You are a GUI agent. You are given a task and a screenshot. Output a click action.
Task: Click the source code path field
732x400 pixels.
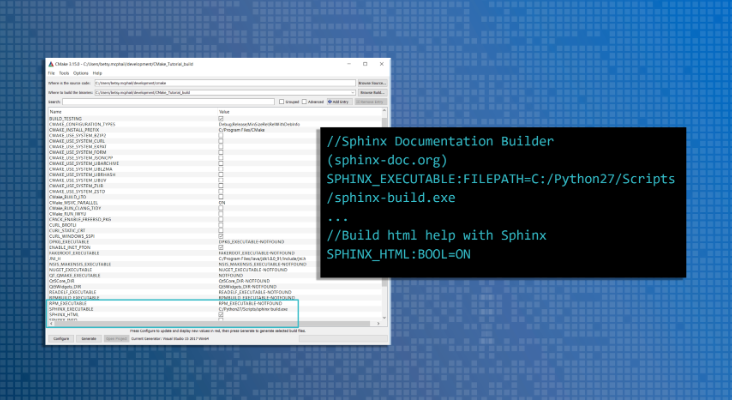coord(225,83)
